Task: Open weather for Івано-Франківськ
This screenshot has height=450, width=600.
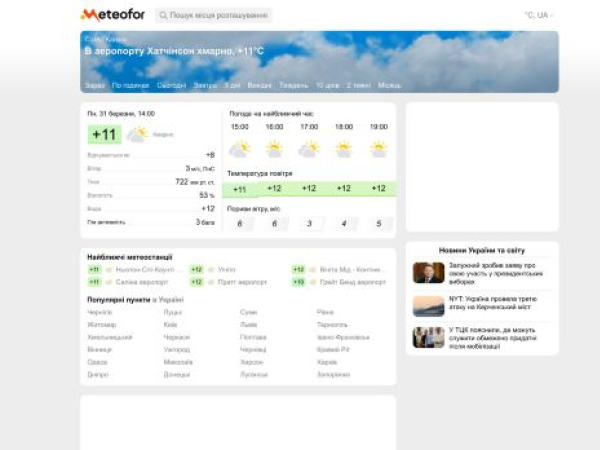Action: point(343,337)
